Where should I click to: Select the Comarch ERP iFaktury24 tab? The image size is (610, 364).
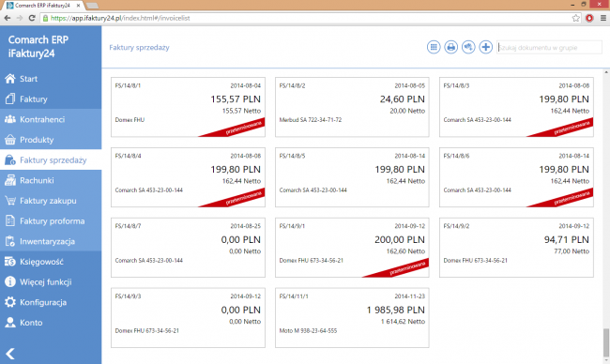(x=42, y=6)
